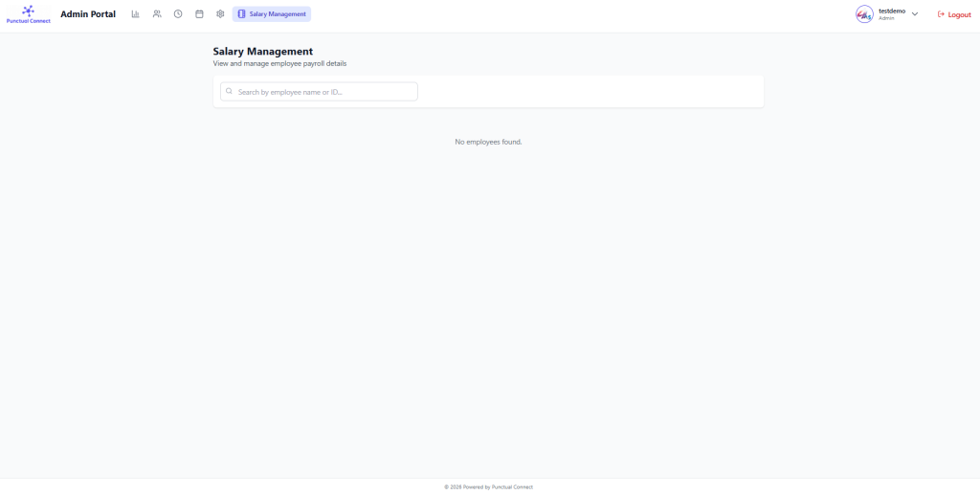Expand the user menu chevron
Viewport: 980px width, 495px height.
(x=915, y=14)
